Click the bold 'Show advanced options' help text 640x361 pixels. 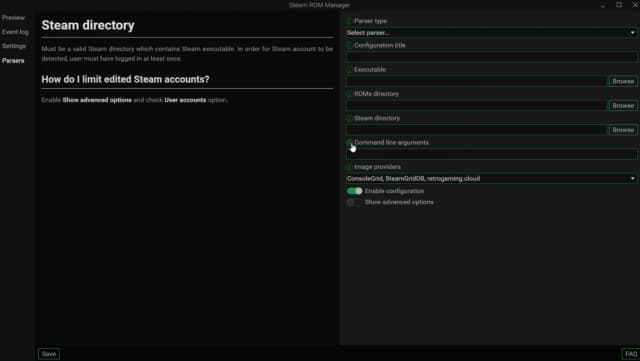point(97,100)
